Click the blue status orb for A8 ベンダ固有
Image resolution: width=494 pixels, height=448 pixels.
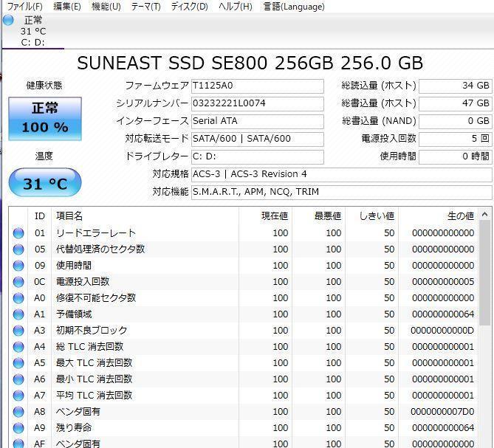click(18, 412)
